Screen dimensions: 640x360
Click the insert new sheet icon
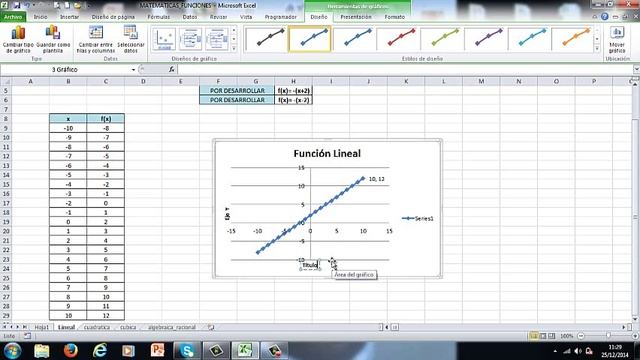(x=211, y=327)
